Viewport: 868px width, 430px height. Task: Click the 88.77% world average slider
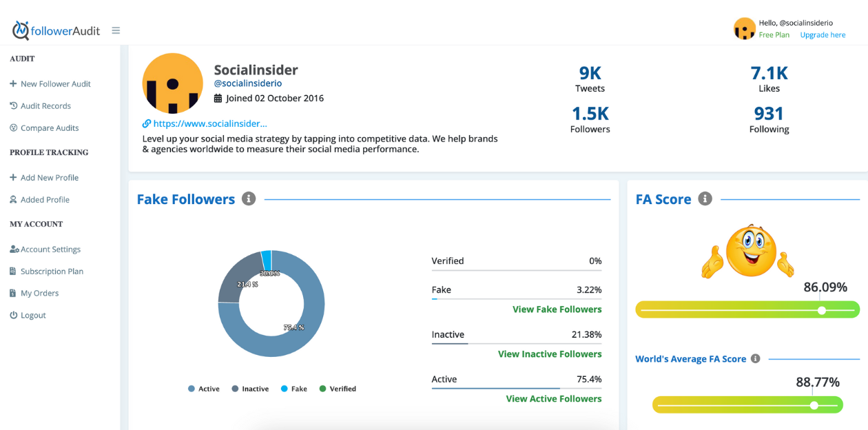coord(747,405)
